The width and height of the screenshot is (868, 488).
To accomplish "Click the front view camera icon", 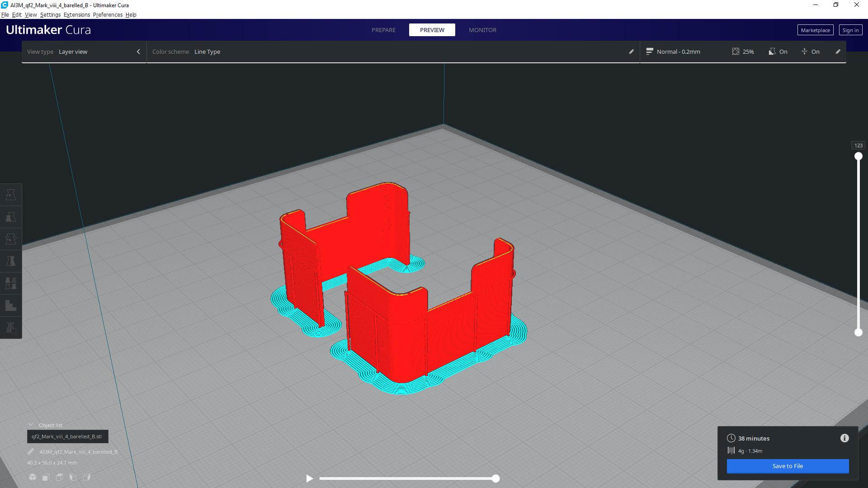I will click(46, 477).
